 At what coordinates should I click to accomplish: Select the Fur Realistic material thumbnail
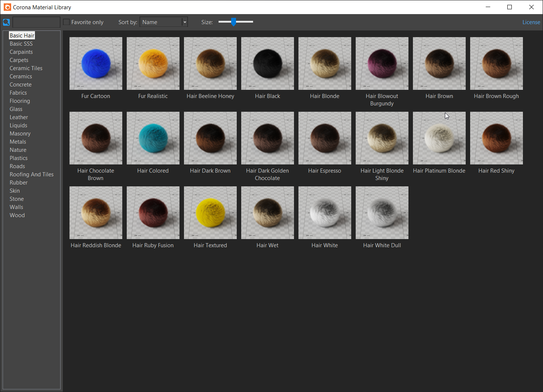(153, 63)
